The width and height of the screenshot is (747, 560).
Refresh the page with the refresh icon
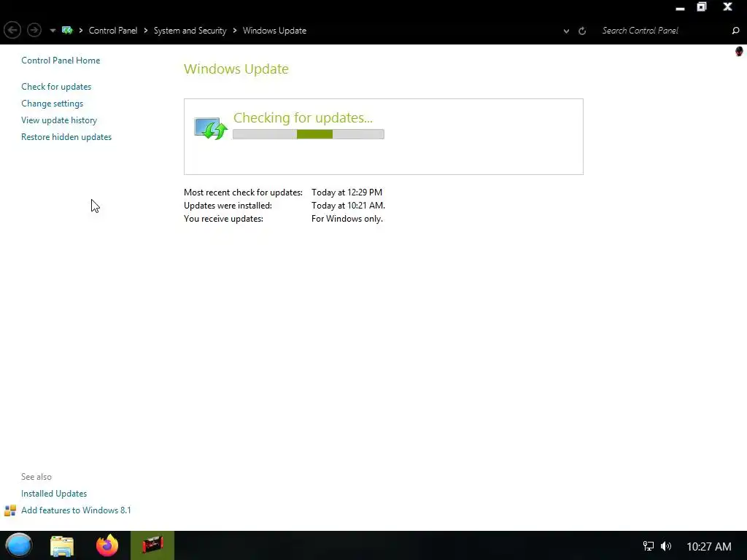point(582,31)
